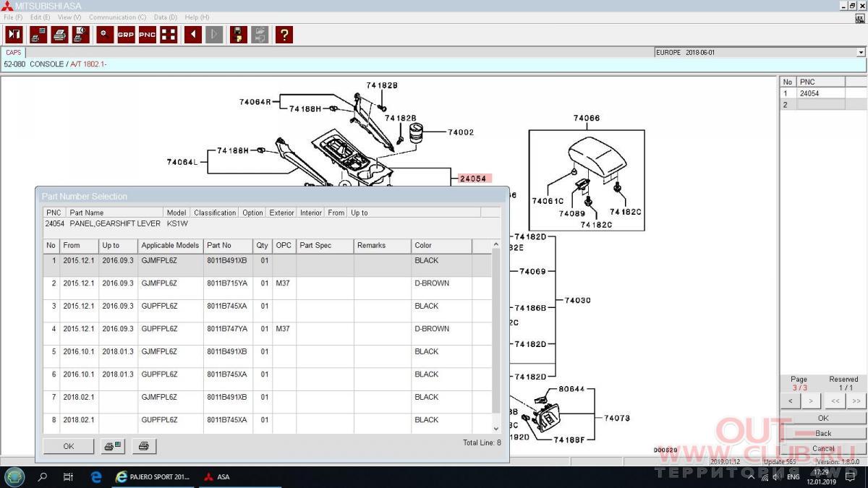Select part number 8011B715YA in row 2
The image size is (868, 488).
[x=227, y=283]
